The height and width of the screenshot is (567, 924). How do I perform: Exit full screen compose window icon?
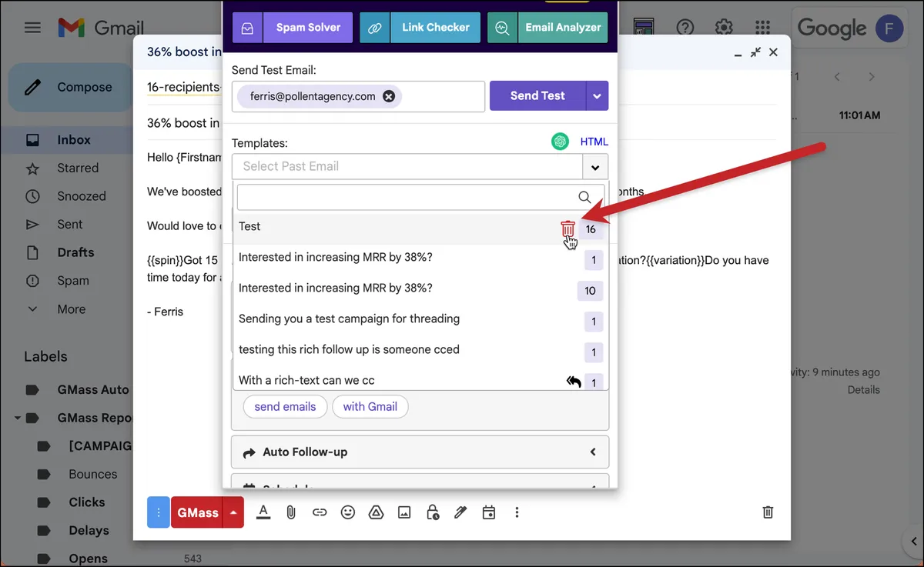pyautogui.click(x=756, y=52)
